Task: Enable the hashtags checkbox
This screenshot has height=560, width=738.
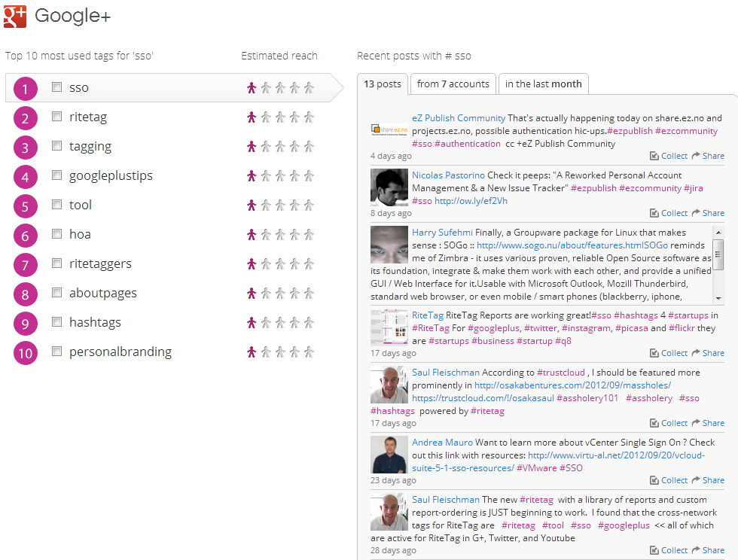Action: [x=57, y=322]
